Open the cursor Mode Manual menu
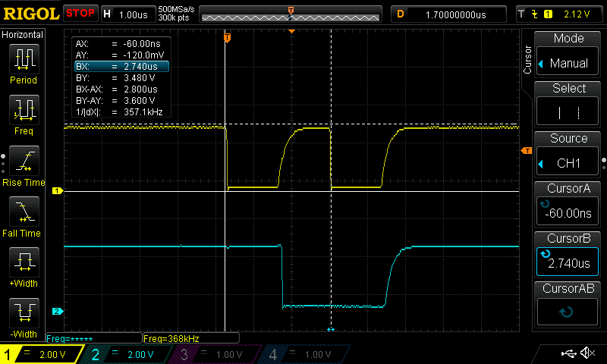This screenshot has width=607, height=364. coord(568,61)
